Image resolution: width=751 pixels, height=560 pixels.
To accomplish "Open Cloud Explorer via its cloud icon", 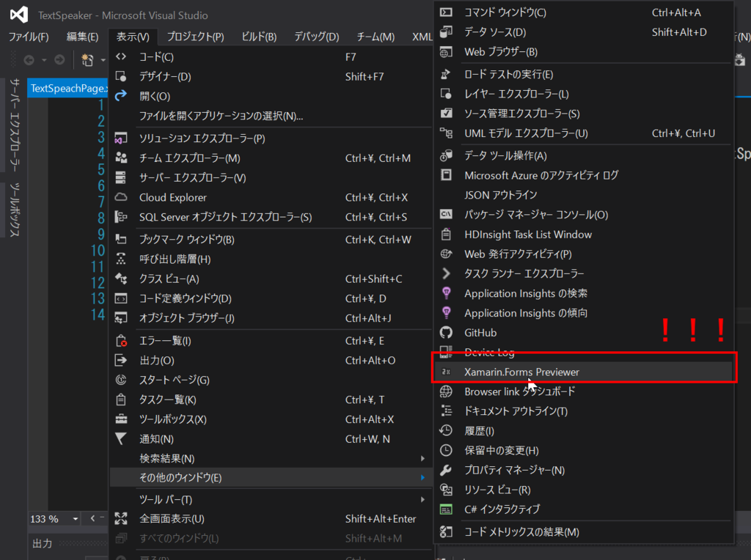I will pyautogui.click(x=120, y=196).
